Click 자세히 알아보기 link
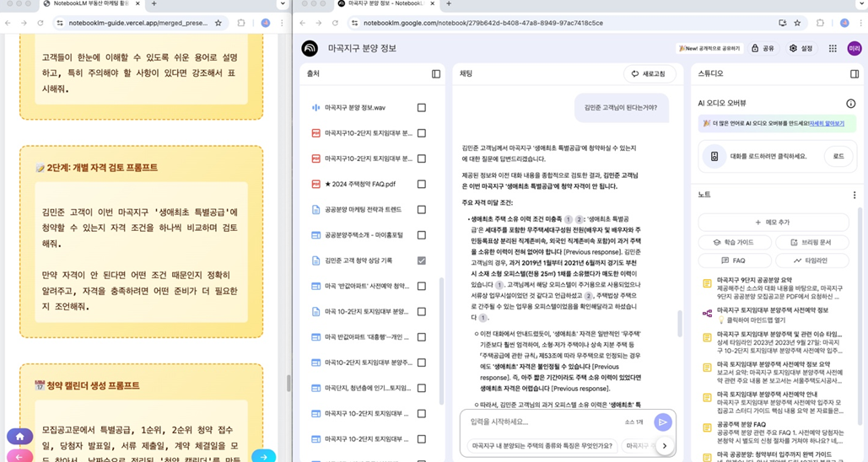The height and width of the screenshot is (462, 868). (827, 123)
